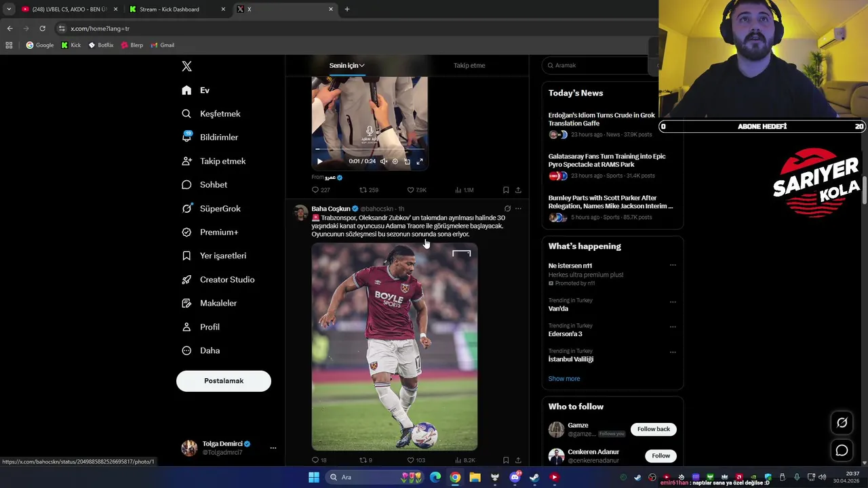Open Steam from the taskbar

pyautogui.click(x=534, y=477)
